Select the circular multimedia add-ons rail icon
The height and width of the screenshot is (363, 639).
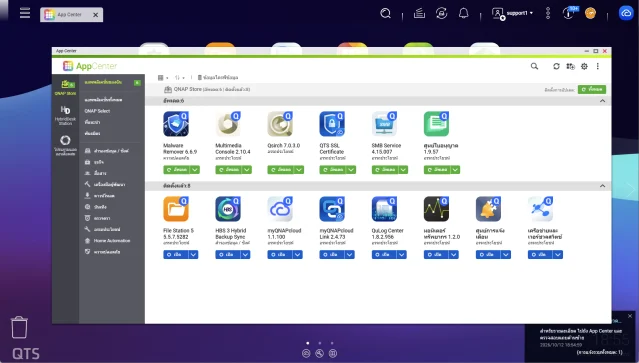(x=65, y=145)
